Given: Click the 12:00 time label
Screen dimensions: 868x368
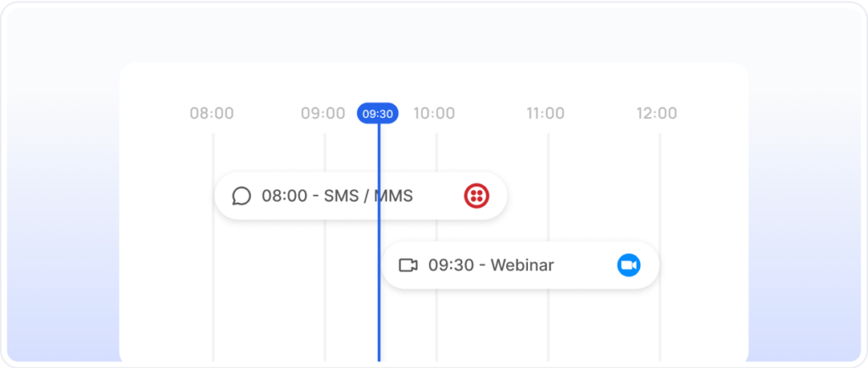Looking at the screenshot, I should tap(657, 114).
